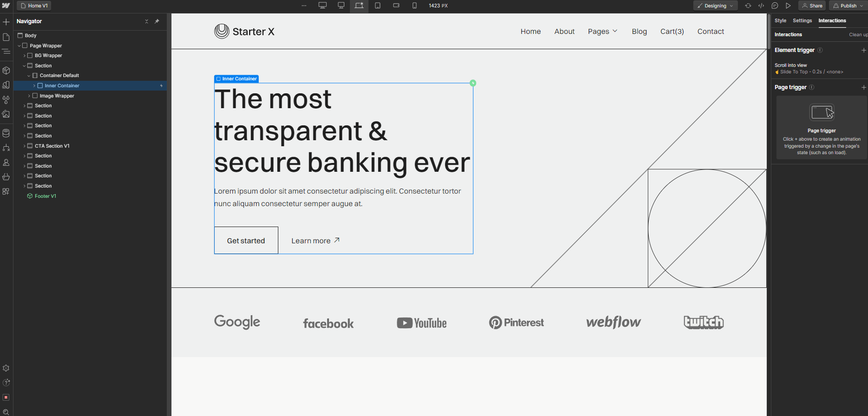Switch to the largest desktop breakpoint

pyautogui.click(x=322, y=6)
